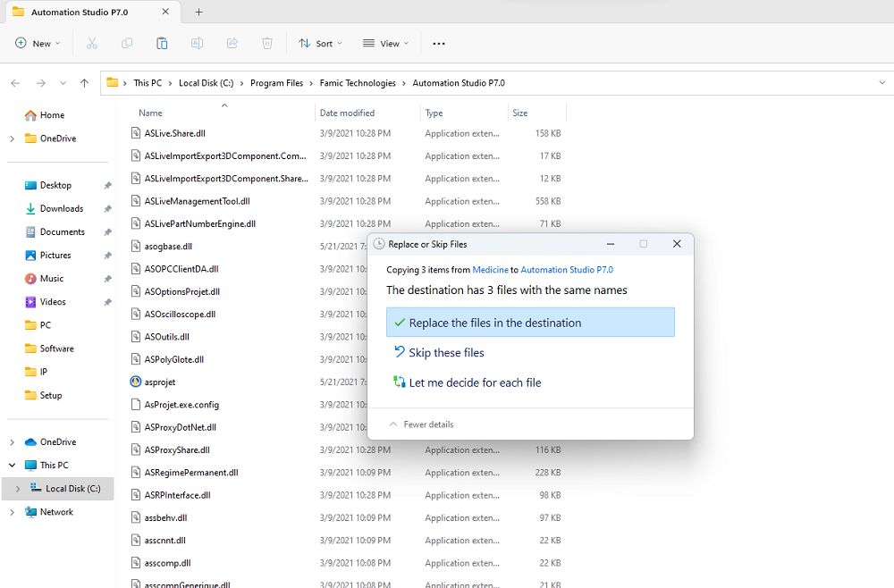
Task: Click the Paste clipboard icon
Action: 162,43
